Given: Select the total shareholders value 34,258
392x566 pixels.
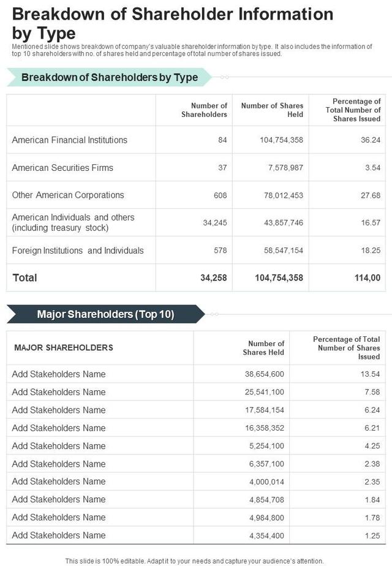Looking at the screenshot, I should [214, 278].
